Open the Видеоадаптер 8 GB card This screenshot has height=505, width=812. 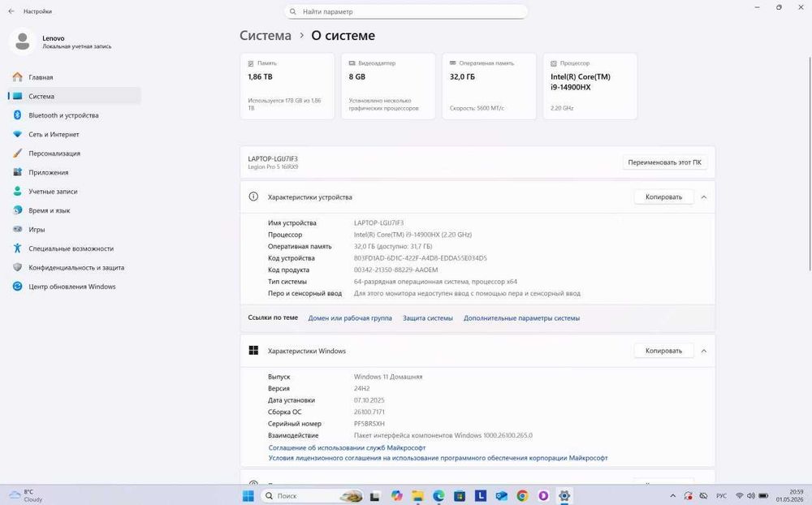(388, 86)
